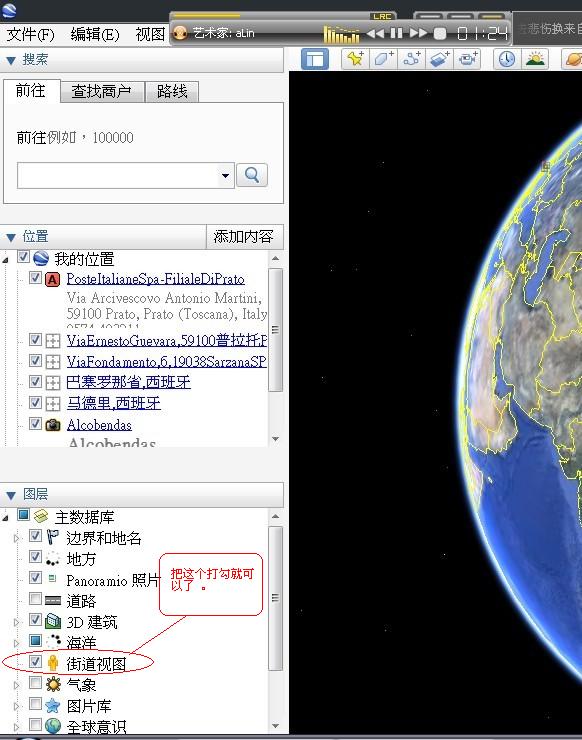Switch planets using the Saturn icon
This screenshot has width=582, height=740.
tap(573, 59)
